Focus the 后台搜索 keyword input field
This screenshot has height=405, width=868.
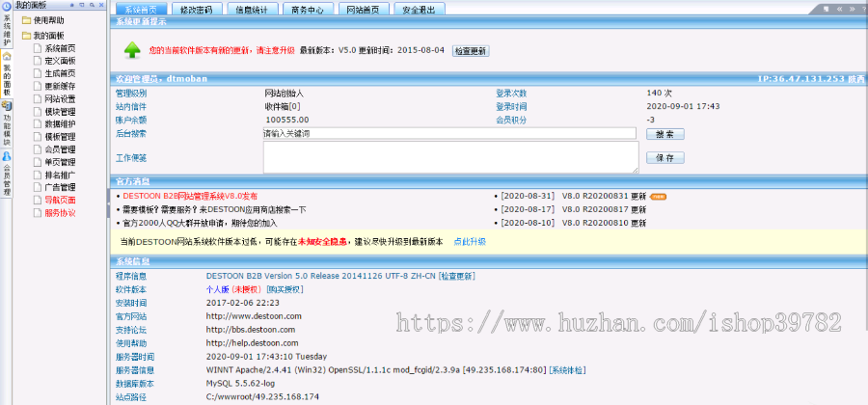click(x=449, y=133)
